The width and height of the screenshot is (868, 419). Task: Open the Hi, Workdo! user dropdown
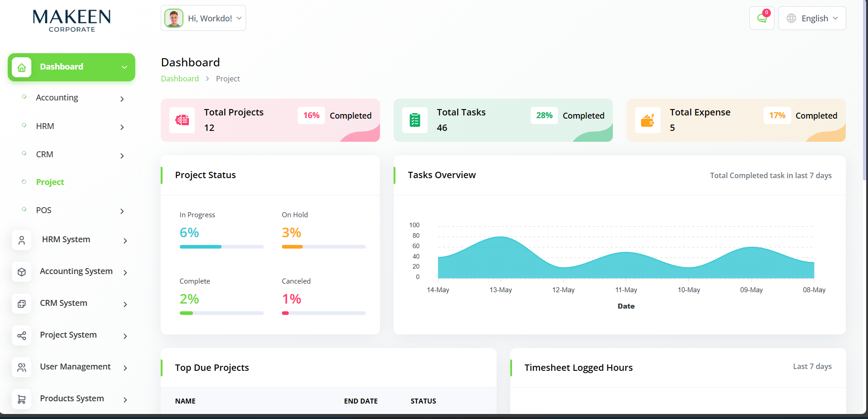203,18
